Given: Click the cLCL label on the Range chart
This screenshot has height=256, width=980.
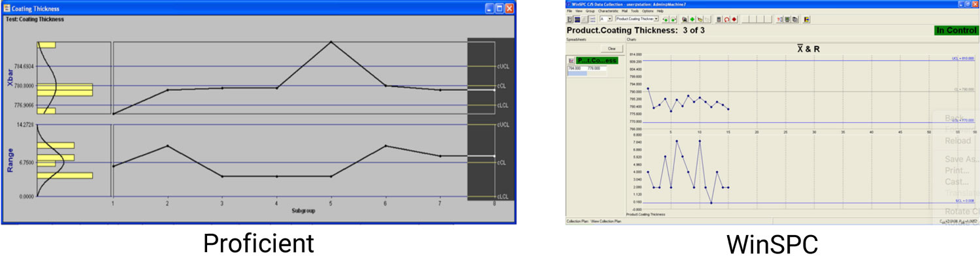Looking at the screenshot, I should [x=503, y=197].
